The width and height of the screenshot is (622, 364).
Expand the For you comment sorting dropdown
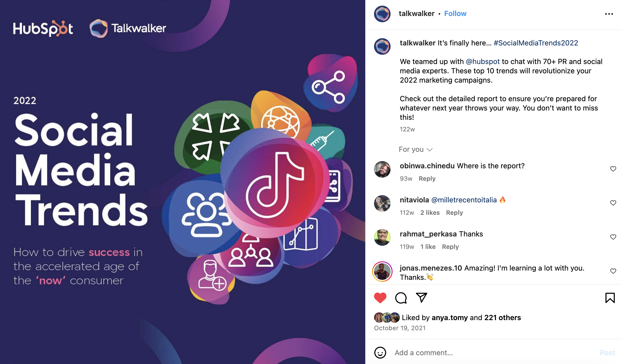coord(415,149)
